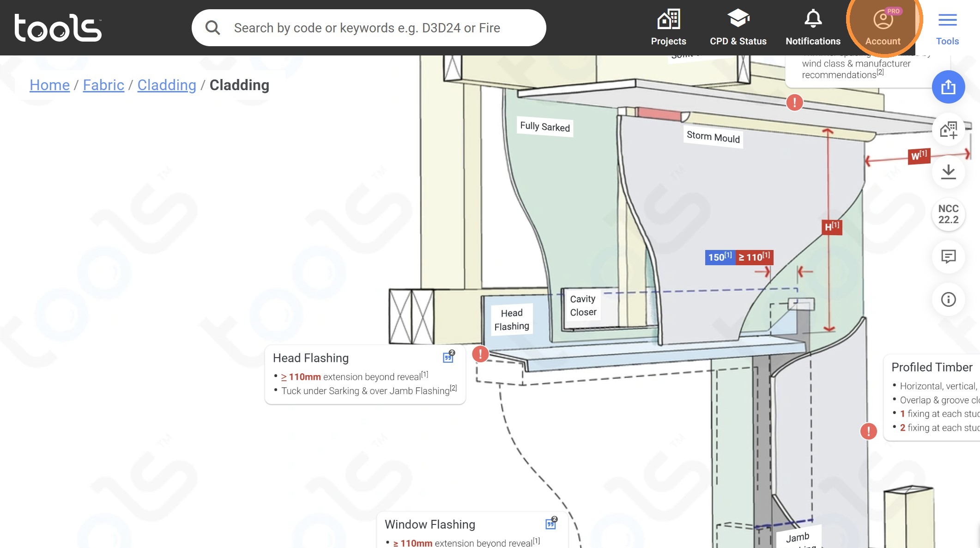
Task: Open the NCC 22.2 code selector
Action: (x=948, y=214)
